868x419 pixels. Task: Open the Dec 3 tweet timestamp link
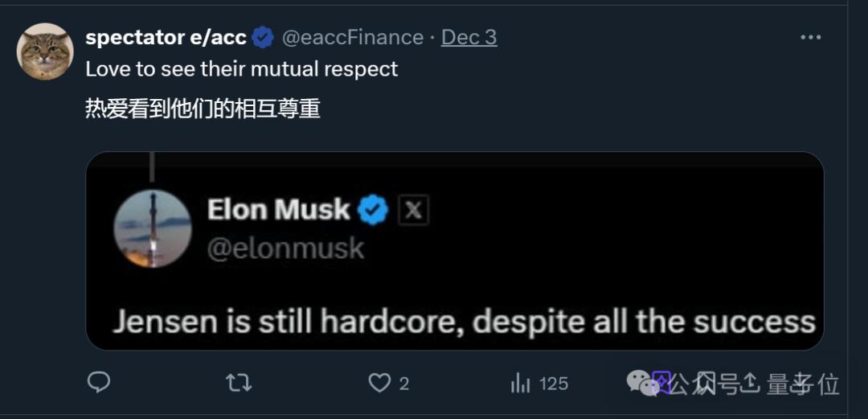tap(469, 37)
